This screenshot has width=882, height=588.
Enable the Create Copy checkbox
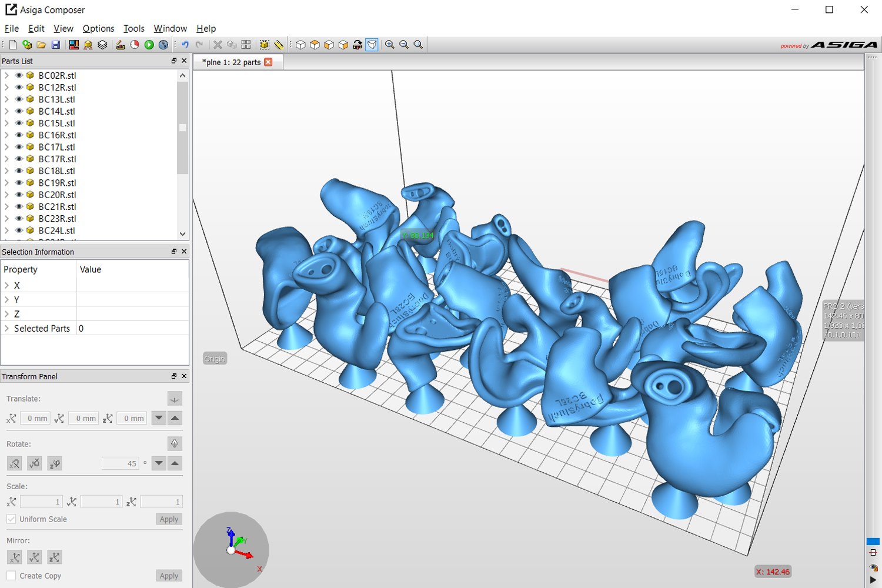(11, 576)
